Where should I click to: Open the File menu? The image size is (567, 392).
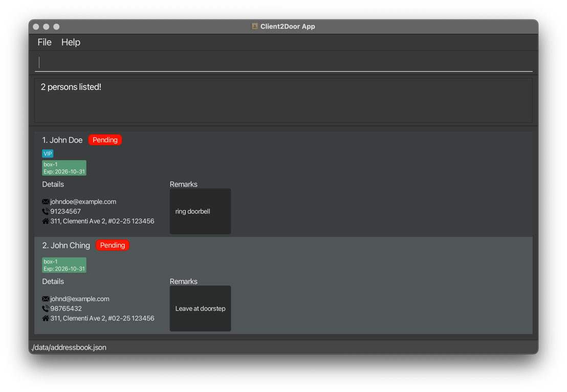coord(45,42)
